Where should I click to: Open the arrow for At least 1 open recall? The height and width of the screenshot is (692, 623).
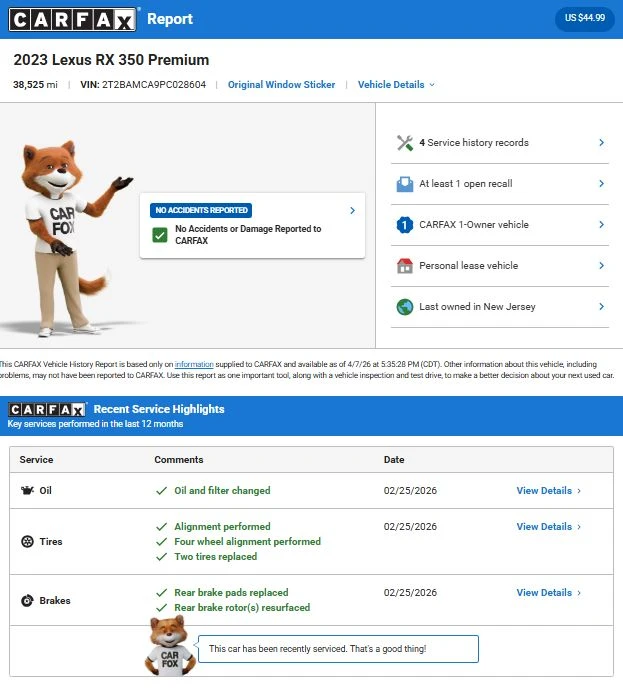[x=601, y=184]
